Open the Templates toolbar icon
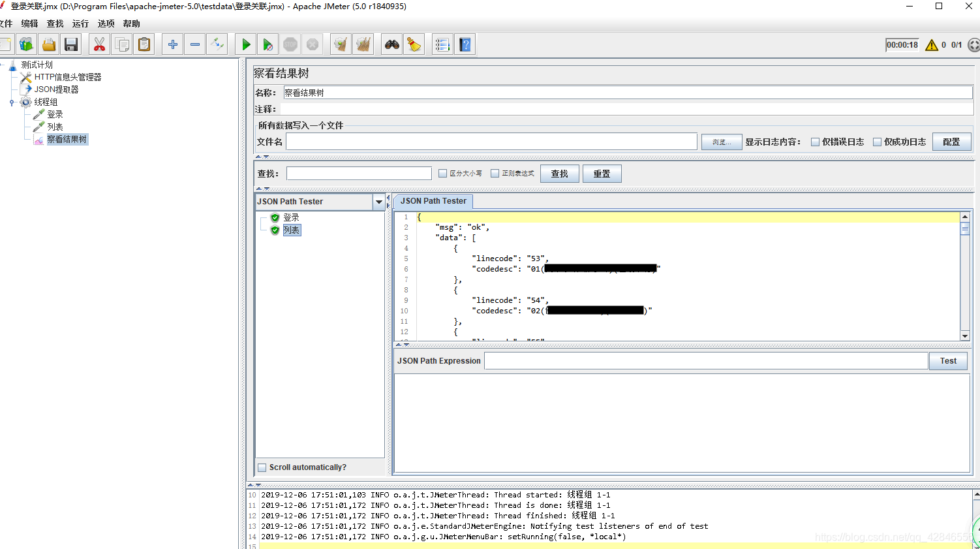The image size is (980, 549). click(27, 44)
